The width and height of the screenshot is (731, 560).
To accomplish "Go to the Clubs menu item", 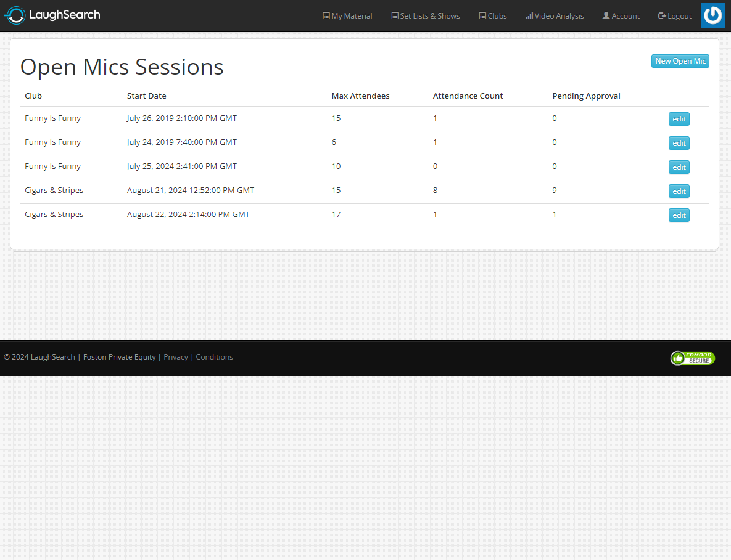I will pos(493,16).
